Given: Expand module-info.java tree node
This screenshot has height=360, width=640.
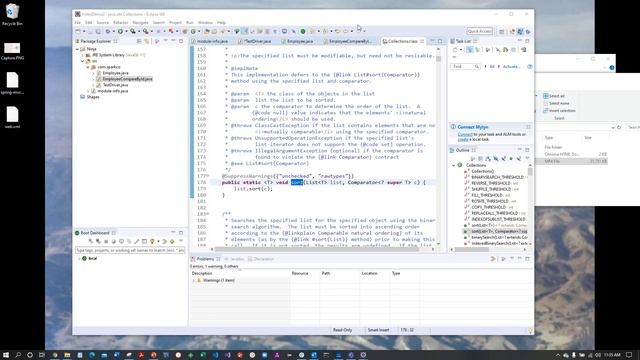Looking at the screenshot, I should (x=87, y=91).
